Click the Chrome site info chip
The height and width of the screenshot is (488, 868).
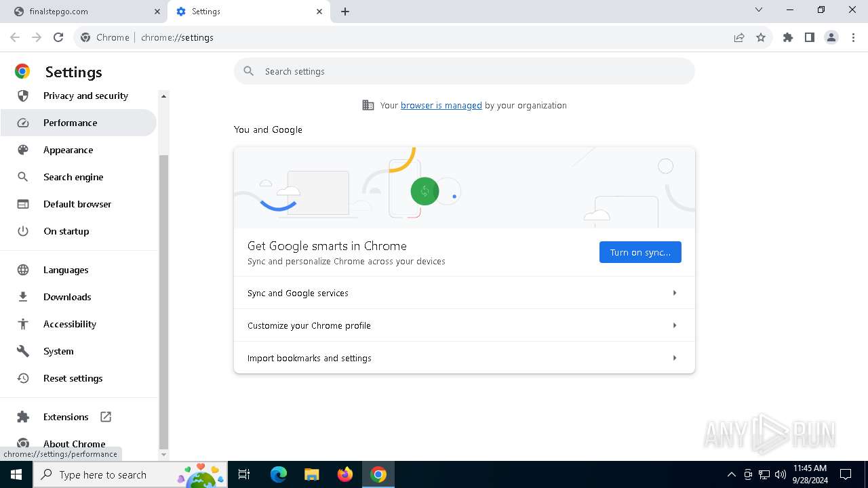coord(105,37)
